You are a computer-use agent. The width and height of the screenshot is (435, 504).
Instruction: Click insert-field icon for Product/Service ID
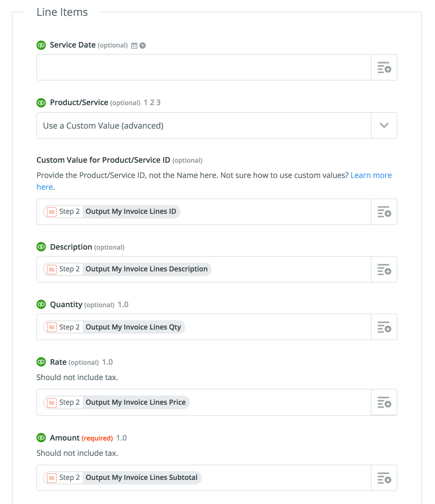[x=384, y=212]
